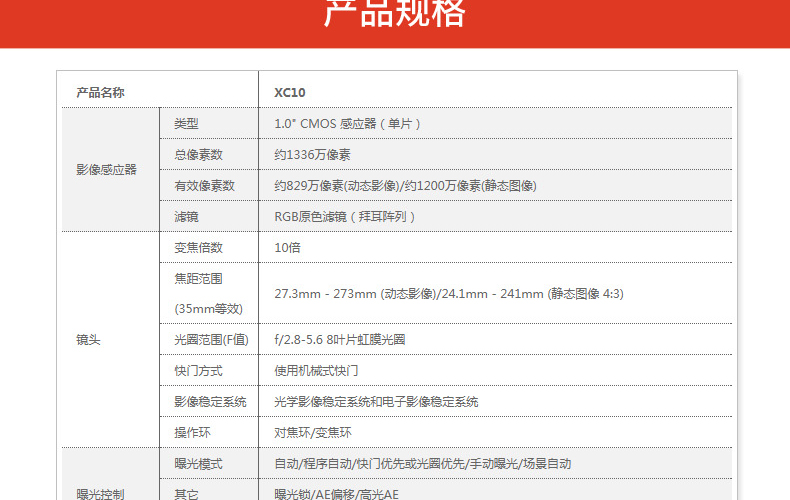Image resolution: width=790 pixels, height=500 pixels.
Task: Select the 对焦环/变焦环 value
Action: click(313, 432)
